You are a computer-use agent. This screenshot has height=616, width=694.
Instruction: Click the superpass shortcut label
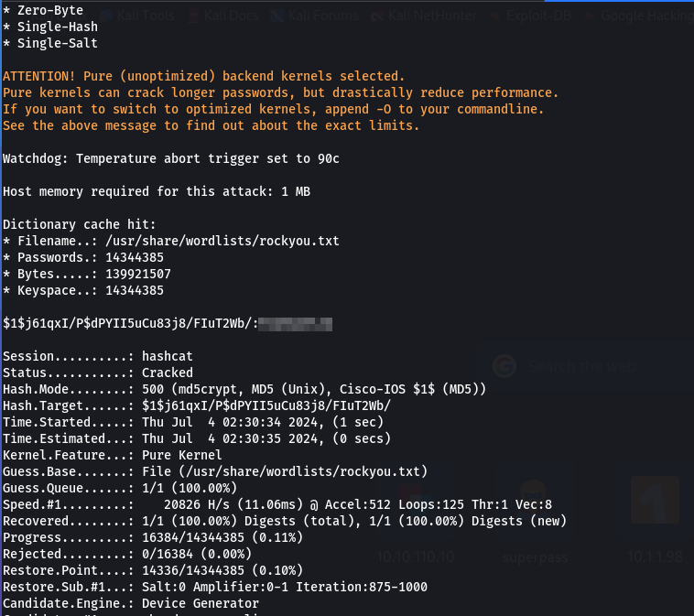535,557
